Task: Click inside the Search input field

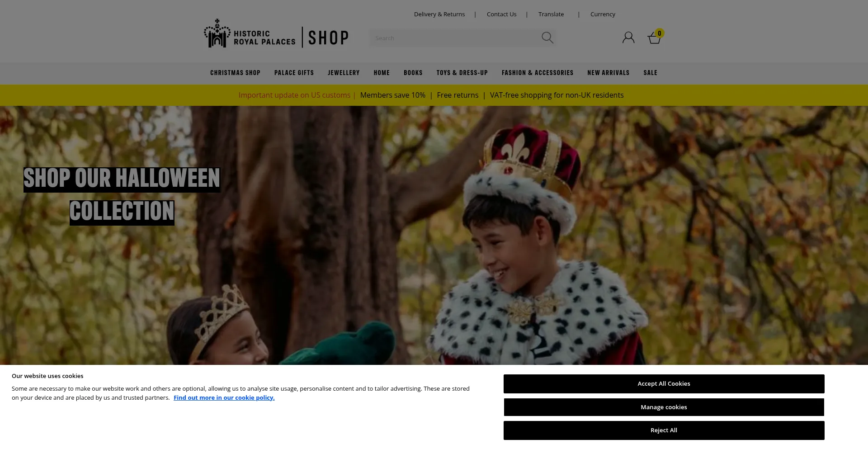Action: tap(454, 38)
